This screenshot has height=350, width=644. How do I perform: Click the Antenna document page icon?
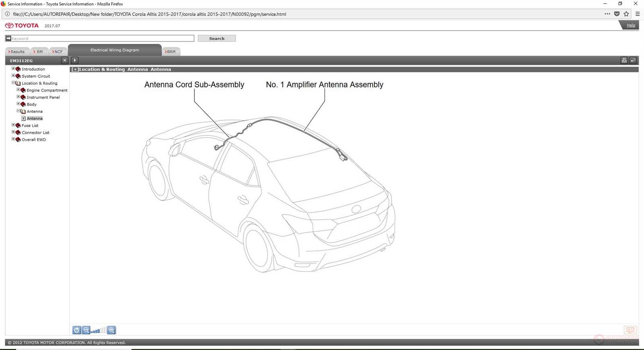pyautogui.click(x=23, y=118)
